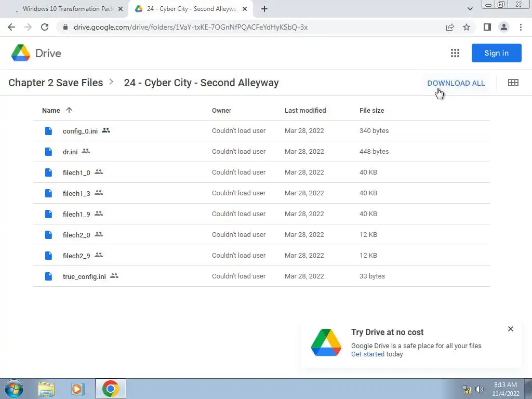
Task: Open Chrome three-dot menu
Action: [521, 27]
